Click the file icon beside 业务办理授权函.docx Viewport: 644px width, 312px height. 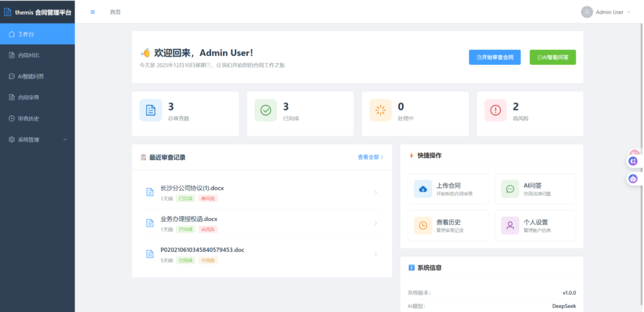(150, 223)
